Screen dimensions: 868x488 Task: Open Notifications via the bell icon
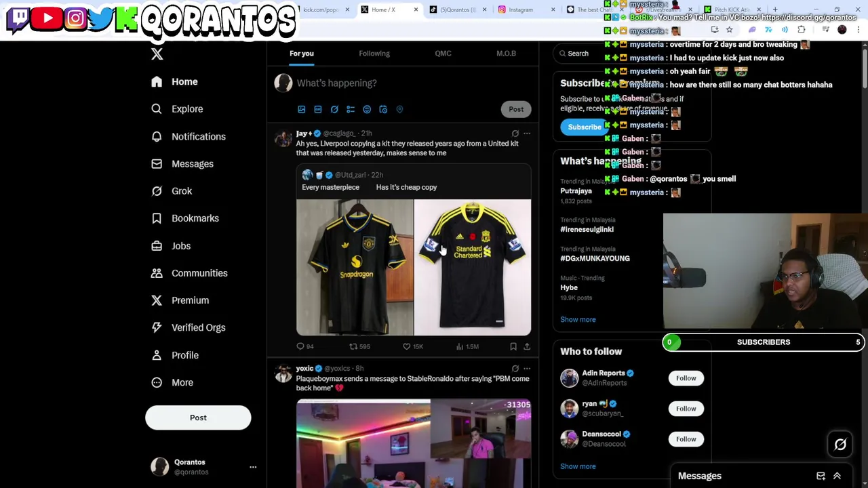(x=157, y=136)
